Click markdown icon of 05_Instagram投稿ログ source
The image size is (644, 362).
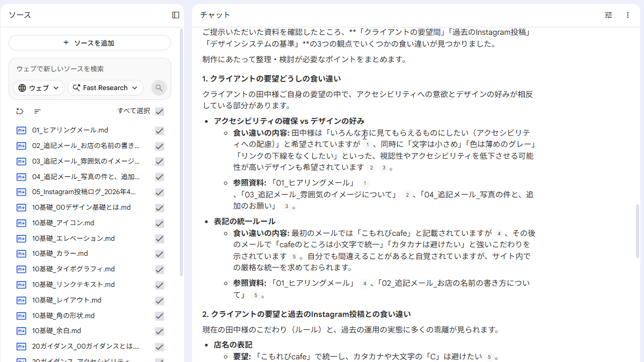(x=21, y=192)
